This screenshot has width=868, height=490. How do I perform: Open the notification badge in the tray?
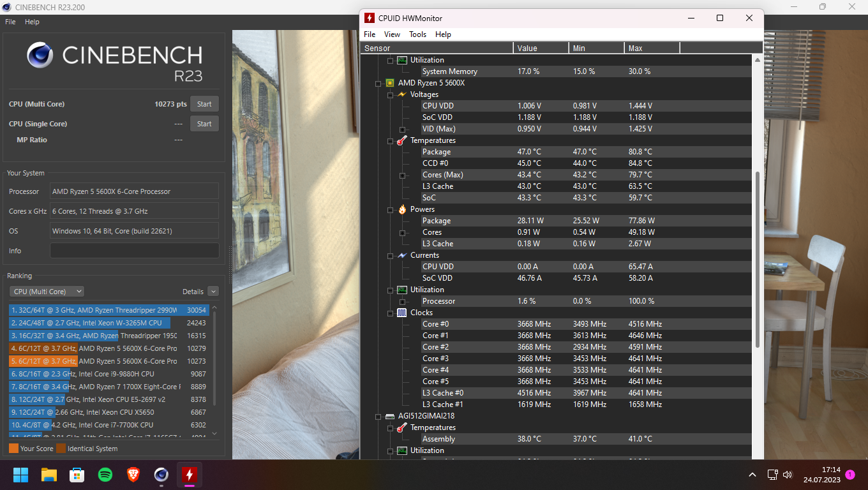point(849,475)
